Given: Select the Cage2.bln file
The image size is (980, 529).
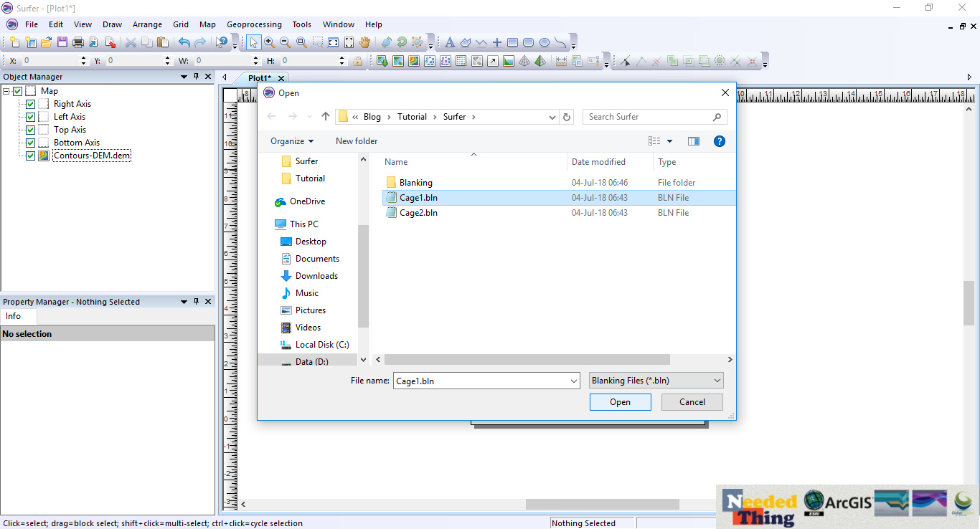Looking at the screenshot, I should 418,213.
